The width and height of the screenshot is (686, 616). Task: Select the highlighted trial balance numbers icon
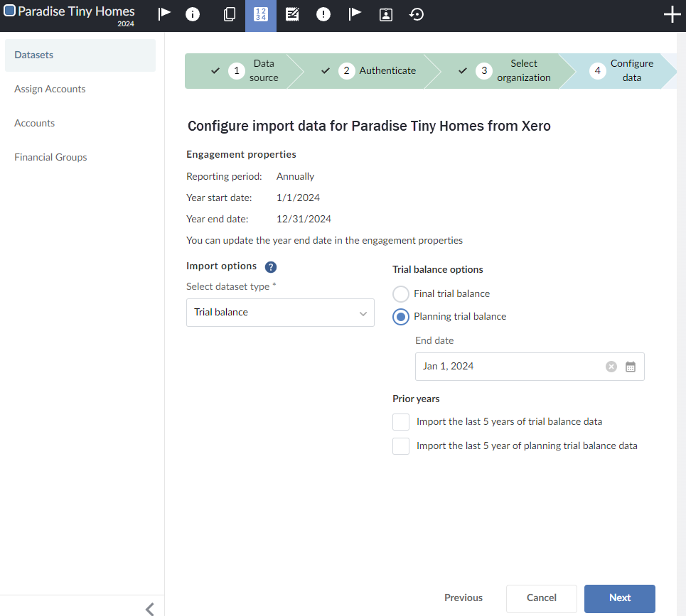pyautogui.click(x=261, y=13)
